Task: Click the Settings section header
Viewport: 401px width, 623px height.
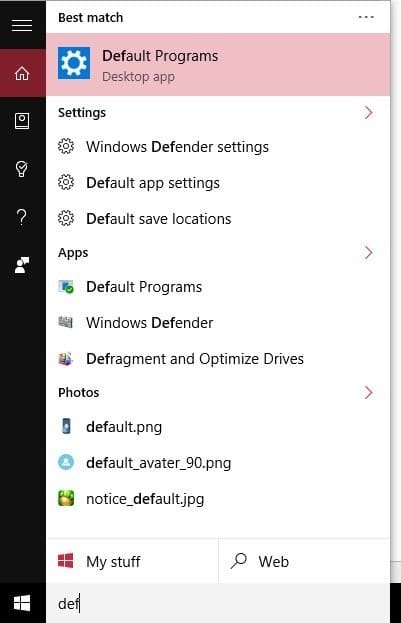Action: (82, 112)
